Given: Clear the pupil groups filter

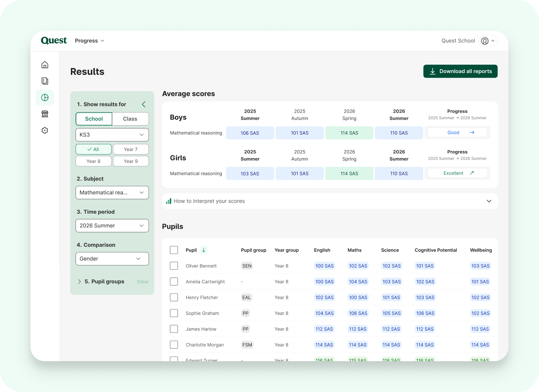Looking at the screenshot, I should [x=143, y=282].
